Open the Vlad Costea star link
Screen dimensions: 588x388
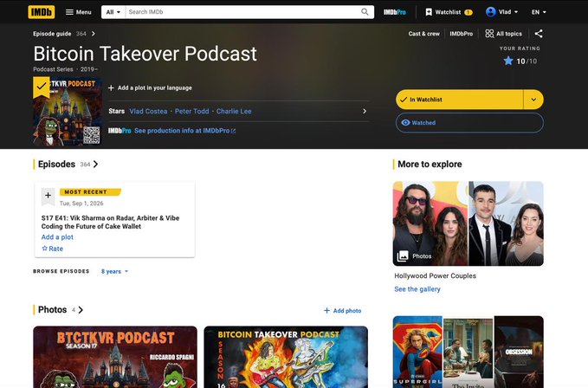148,112
